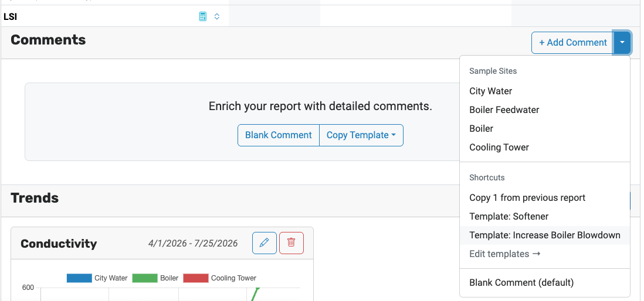Toggle City Water blue legend swatch
This screenshot has width=644, height=301.
(79, 278)
